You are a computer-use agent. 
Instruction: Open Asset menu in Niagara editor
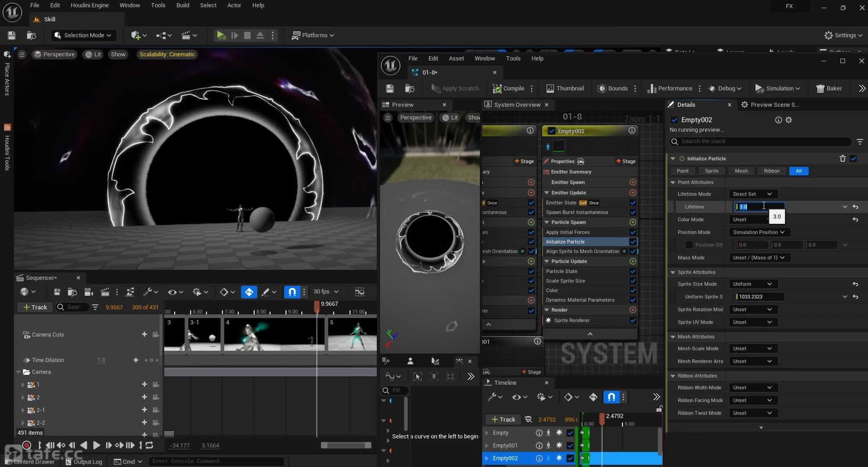pyautogui.click(x=456, y=58)
